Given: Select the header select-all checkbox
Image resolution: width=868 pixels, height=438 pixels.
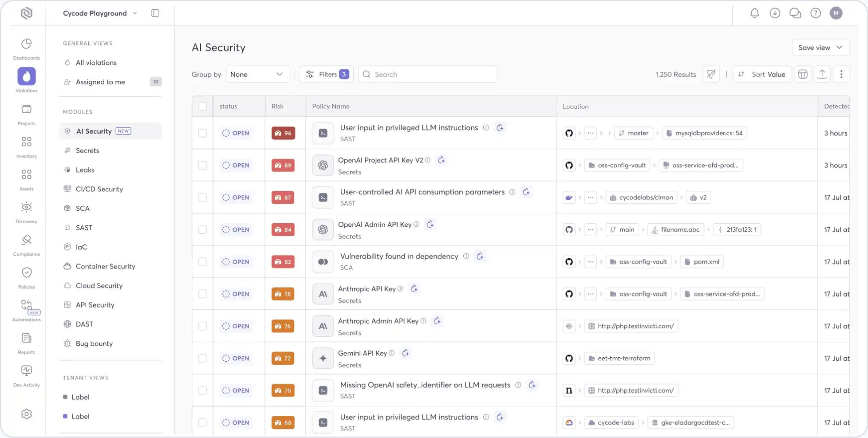Looking at the screenshot, I should [x=202, y=107].
